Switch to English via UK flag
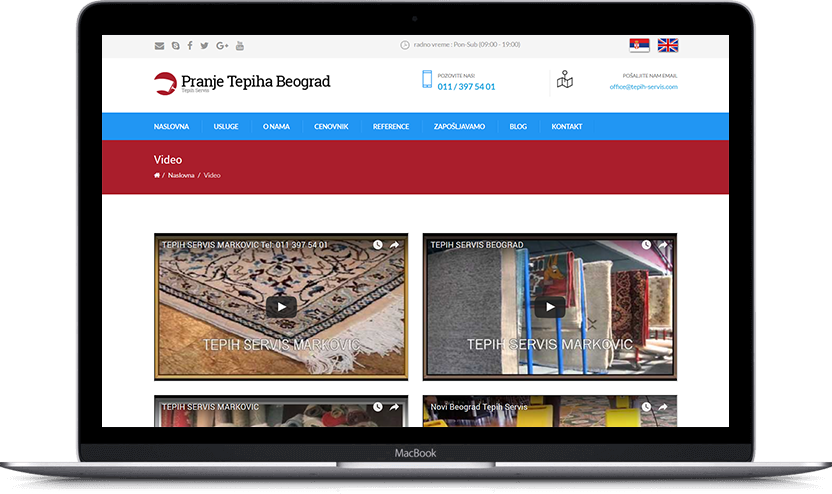 click(667, 45)
